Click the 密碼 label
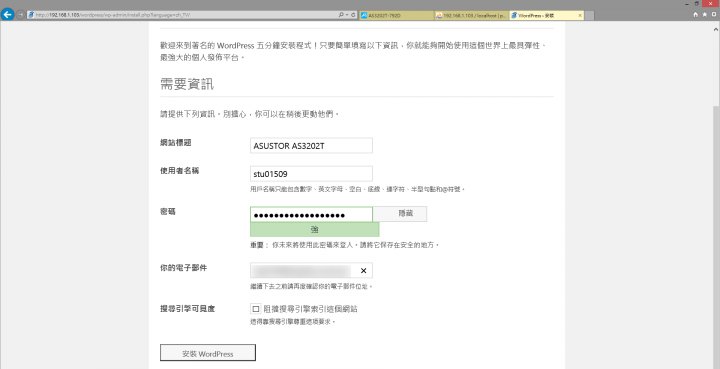This screenshot has height=369, width=720. point(168,212)
